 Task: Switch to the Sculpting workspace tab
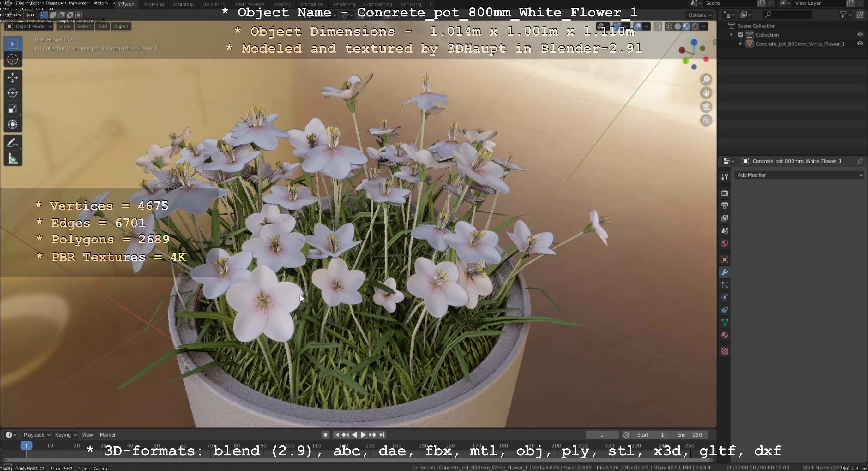tap(183, 4)
